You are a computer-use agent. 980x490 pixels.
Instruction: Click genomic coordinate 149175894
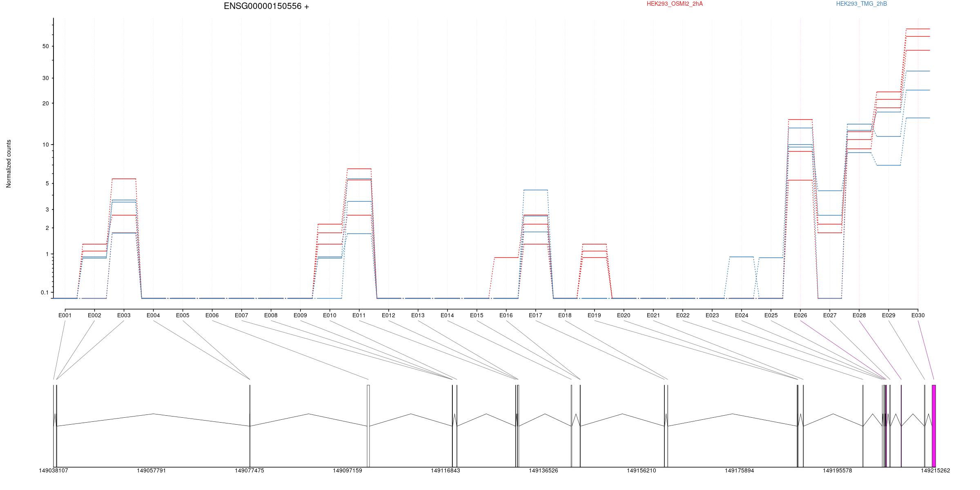pos(739,470)
